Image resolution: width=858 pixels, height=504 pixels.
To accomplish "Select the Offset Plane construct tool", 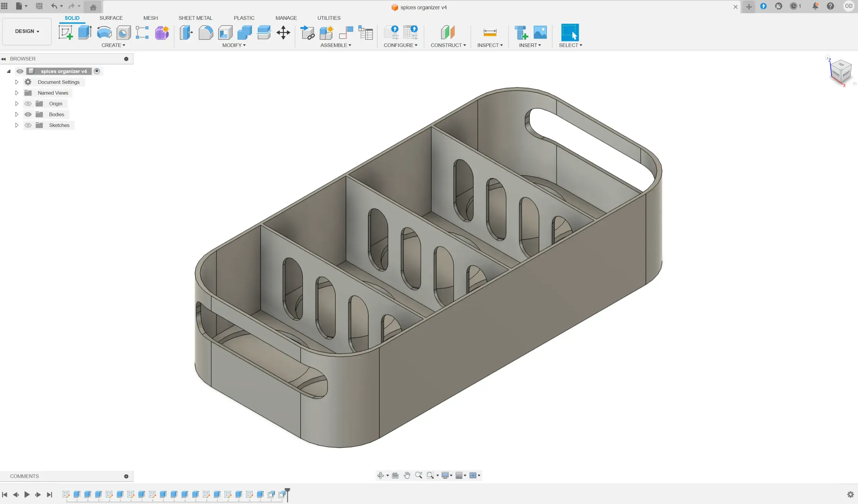I will [x=448, y=33].
